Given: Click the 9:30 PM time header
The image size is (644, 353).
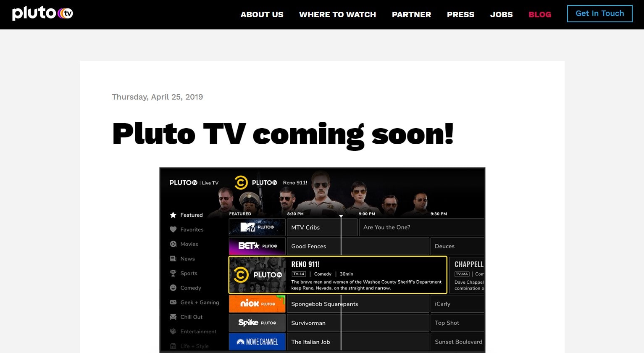Looking at the screenshot, I should point(439,214).
